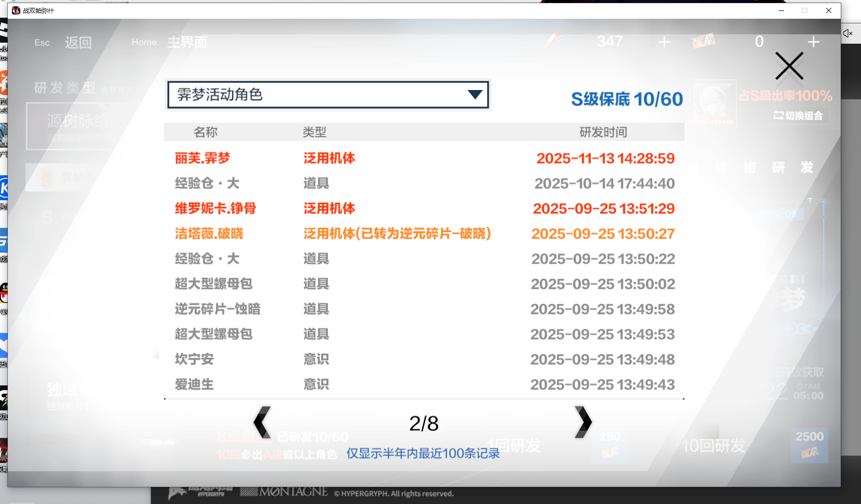Go to the previous page of records

pos(262,422)
